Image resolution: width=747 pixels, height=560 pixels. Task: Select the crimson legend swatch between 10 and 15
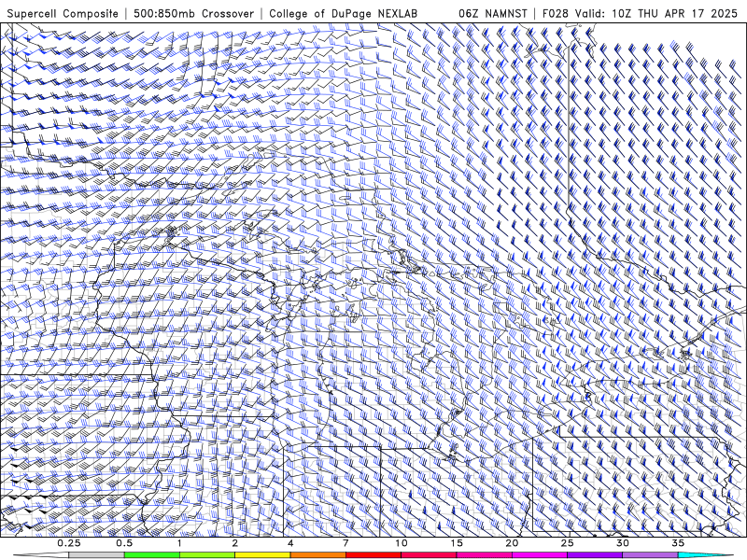(429, 555)
